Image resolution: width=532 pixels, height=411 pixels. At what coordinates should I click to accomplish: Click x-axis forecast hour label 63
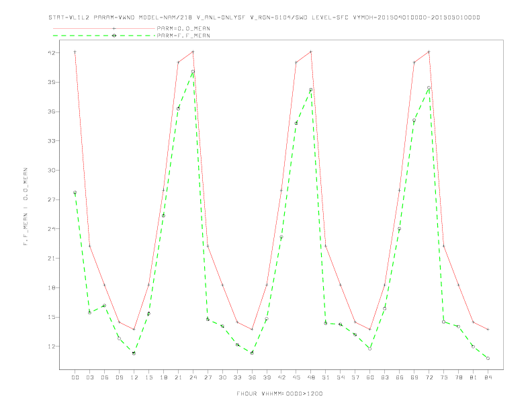click(x=385, y=377)
